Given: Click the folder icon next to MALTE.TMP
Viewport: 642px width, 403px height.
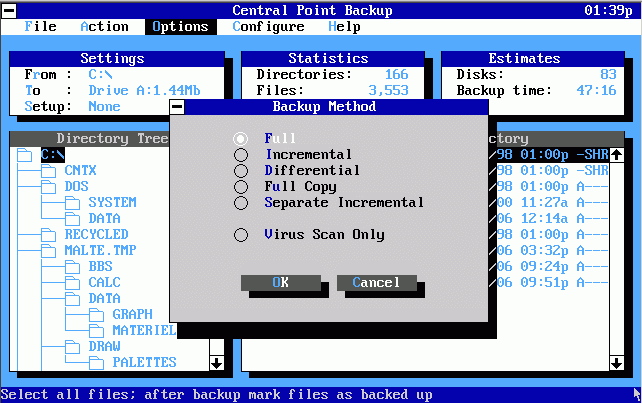Looking at the screenshot, I should [48, 251].
